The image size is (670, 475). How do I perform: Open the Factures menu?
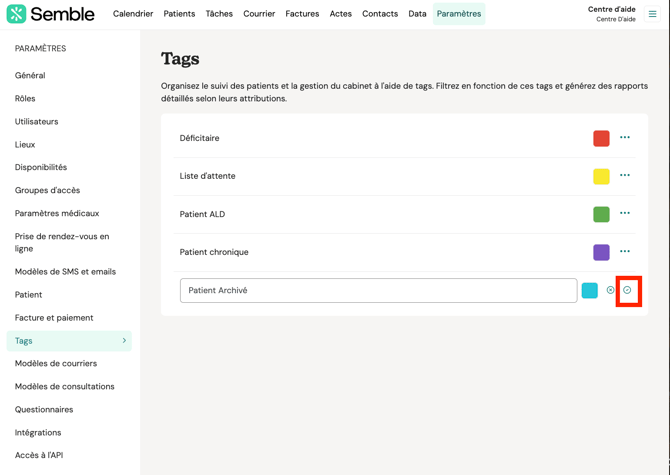(302, 14)
